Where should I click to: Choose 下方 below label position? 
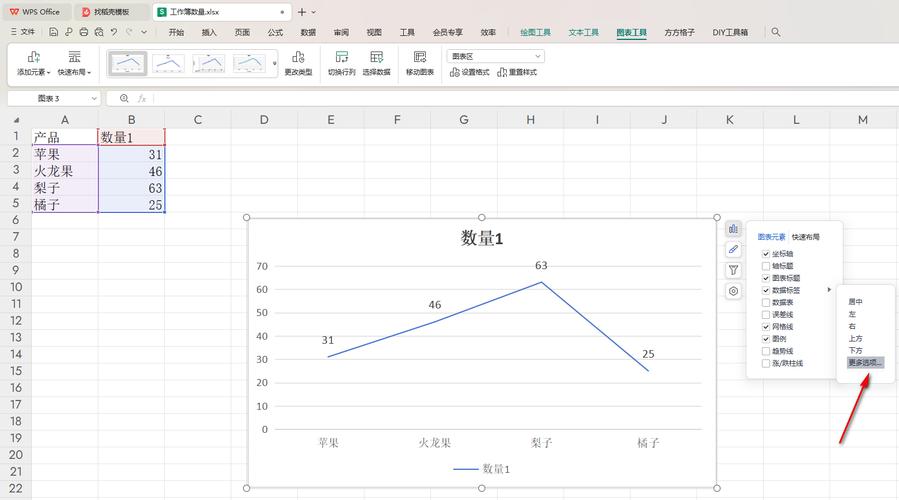coord(855,350)
